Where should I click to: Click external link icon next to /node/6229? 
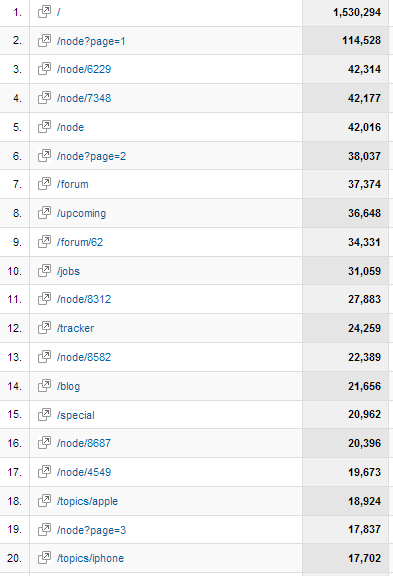point(44,69)
